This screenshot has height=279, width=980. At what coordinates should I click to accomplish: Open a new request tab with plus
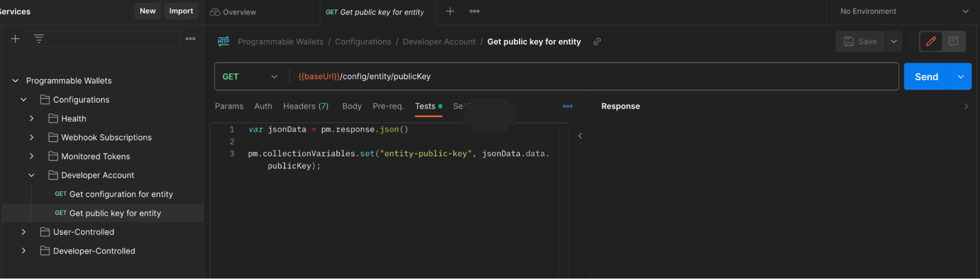(x=450, y=11)
